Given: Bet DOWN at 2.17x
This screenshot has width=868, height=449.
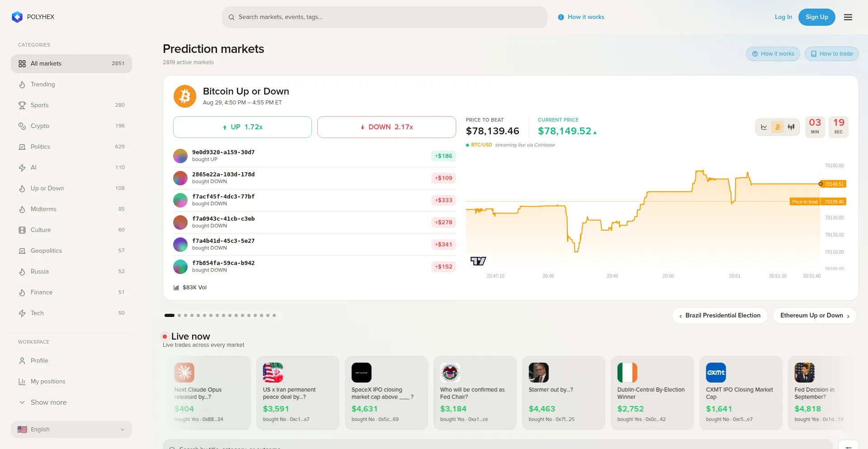Looking at the screenshot, I should click(x=387, y=127).
